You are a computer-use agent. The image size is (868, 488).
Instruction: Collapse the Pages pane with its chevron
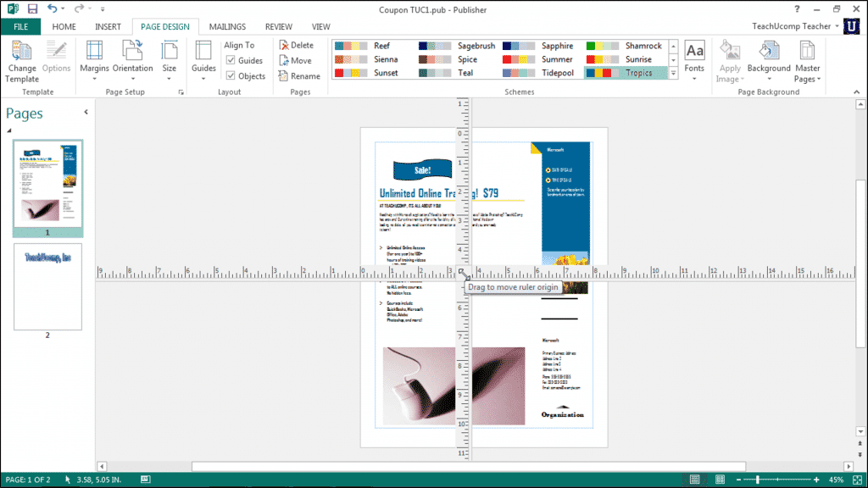click(x=85, y=111)
